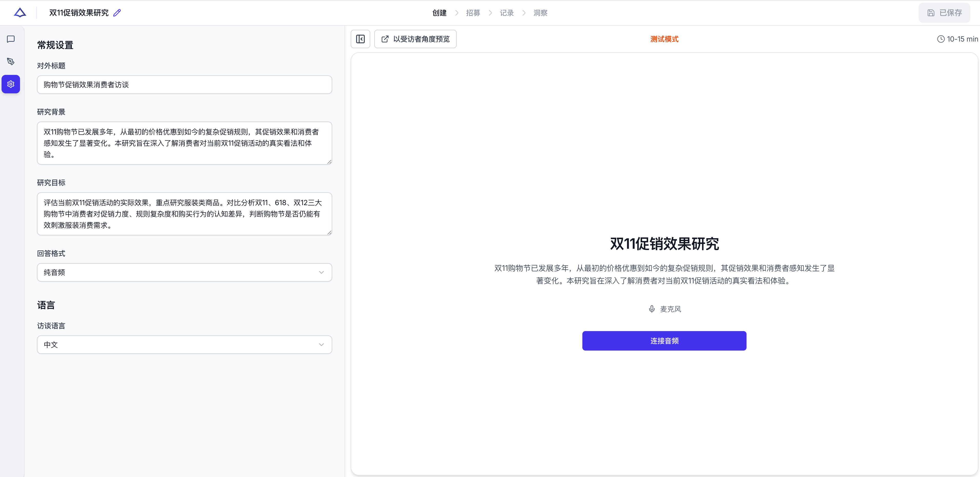Click the 常规设置 heading

(55, 45)
